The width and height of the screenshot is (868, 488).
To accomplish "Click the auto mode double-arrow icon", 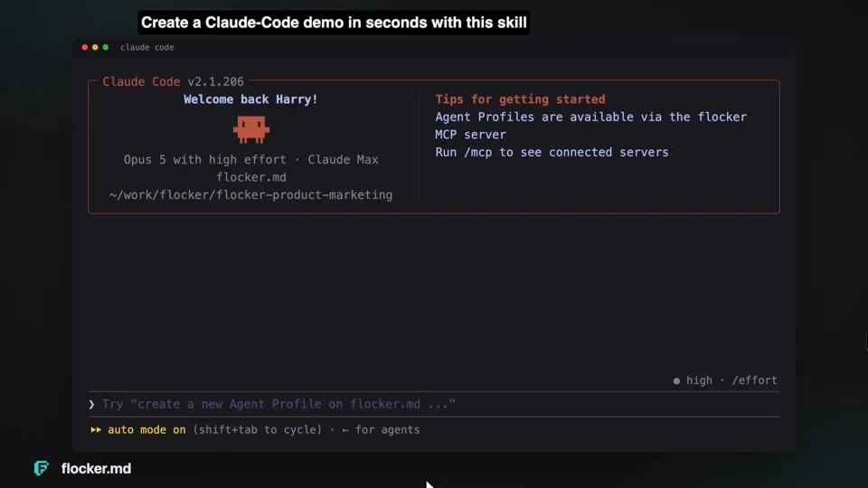I will 96,430.
